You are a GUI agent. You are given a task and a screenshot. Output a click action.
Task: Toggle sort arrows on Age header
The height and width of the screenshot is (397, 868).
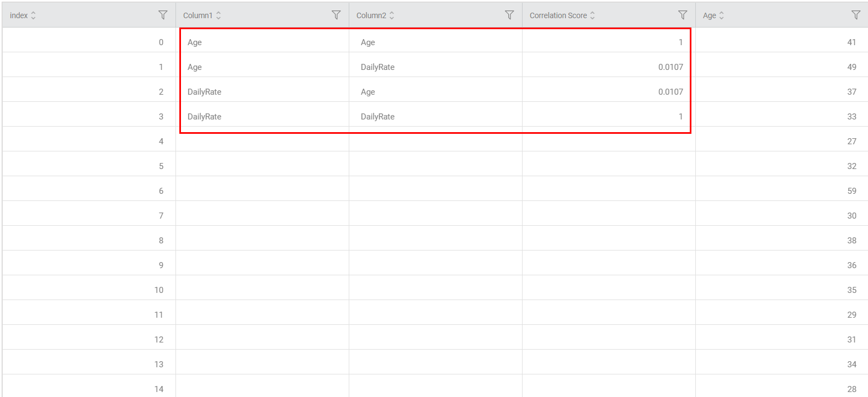(722, 15)
